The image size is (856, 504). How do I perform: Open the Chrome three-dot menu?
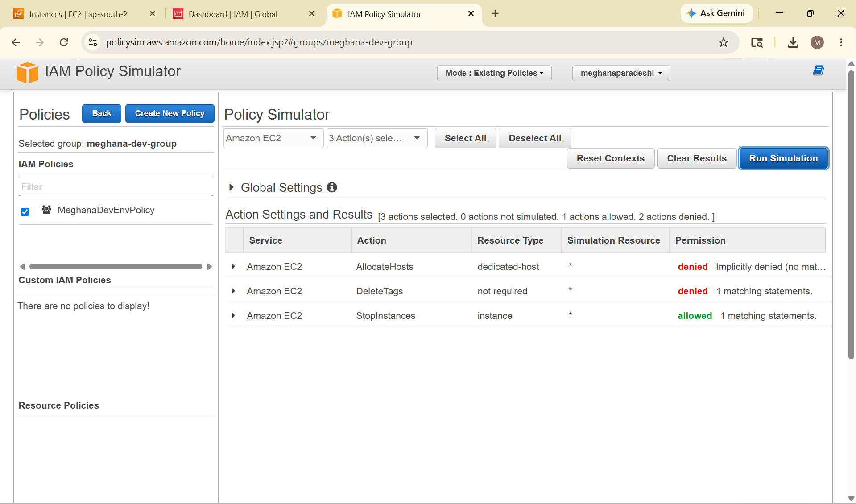(x=841, y=42)
